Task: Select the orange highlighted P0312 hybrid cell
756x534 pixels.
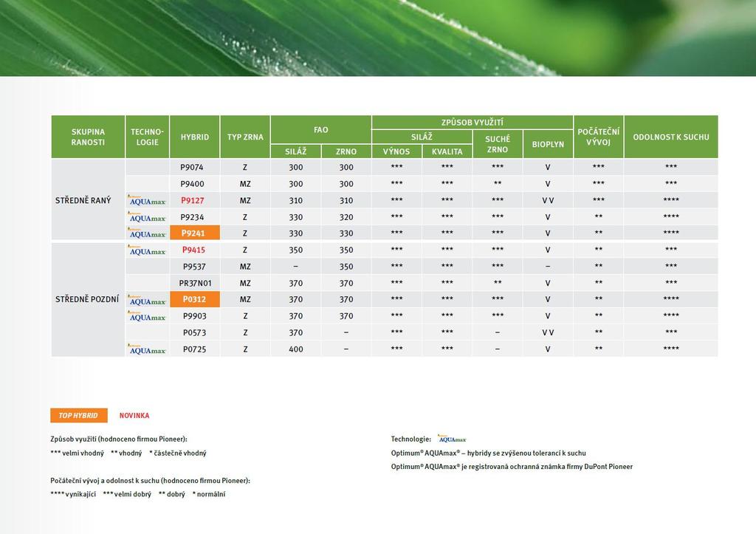Action: pyautogui.click(x=195, y=299)
